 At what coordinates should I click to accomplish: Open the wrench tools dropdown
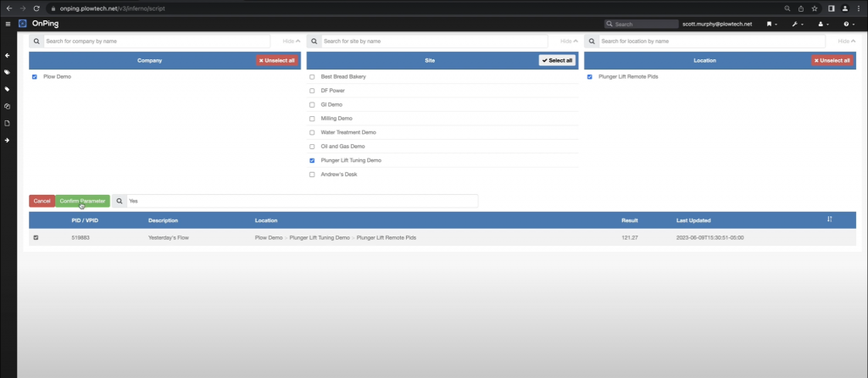tap(798, 25)
